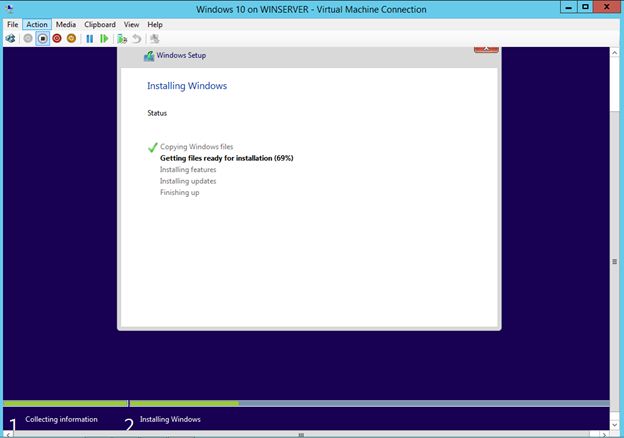
Task: Open the Media menu
Action: coord(66,25)
